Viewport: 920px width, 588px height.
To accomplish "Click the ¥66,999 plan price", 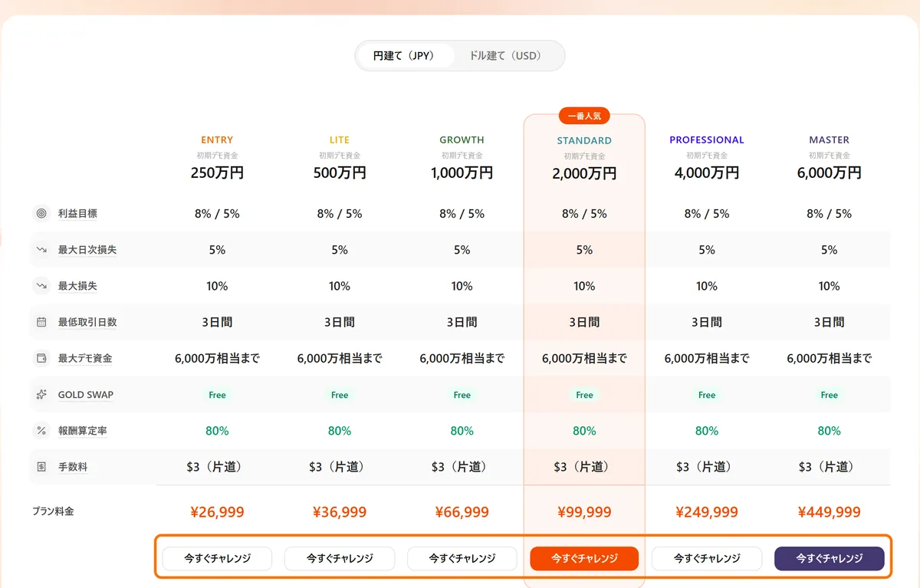I will (x=462, y=512).
